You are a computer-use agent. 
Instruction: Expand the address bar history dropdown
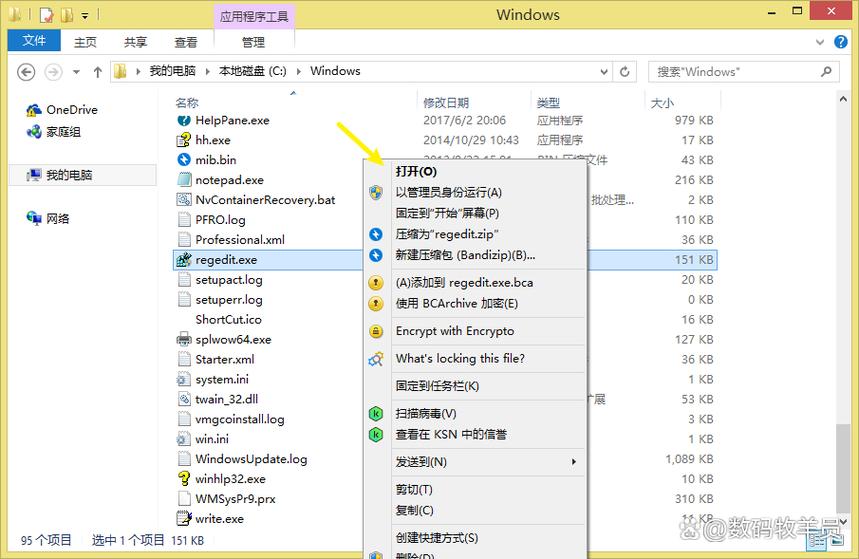tap(604, 72)
